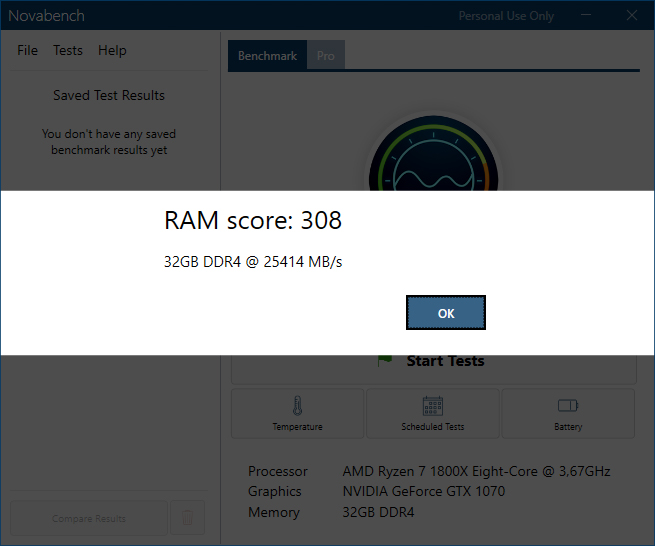Click the Novabench gauge logo
Viewport: 655px width, 546px height.
pyautogui.click(x=434, y=154)
